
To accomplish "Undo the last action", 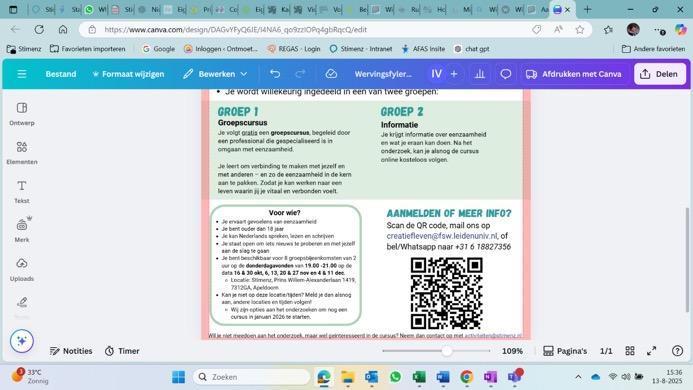I will pyautogui.click(x=275, y=74).
